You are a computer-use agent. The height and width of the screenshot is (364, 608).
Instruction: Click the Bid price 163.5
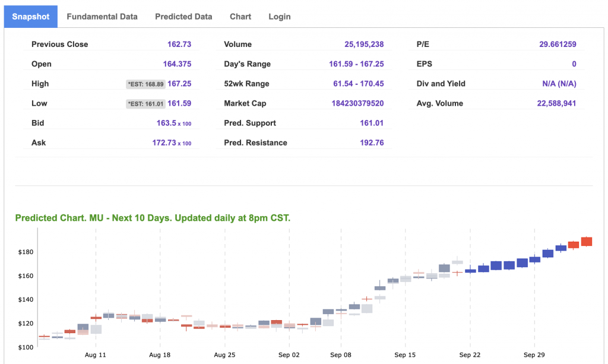[166, 124]
